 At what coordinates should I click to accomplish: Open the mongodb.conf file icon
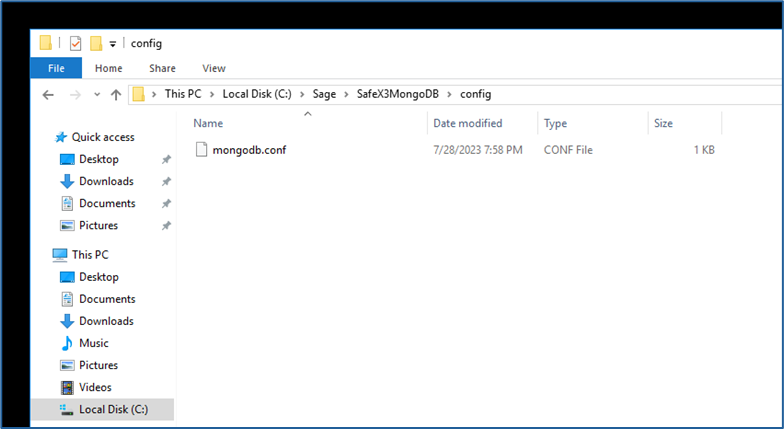[x=201, y=150]
